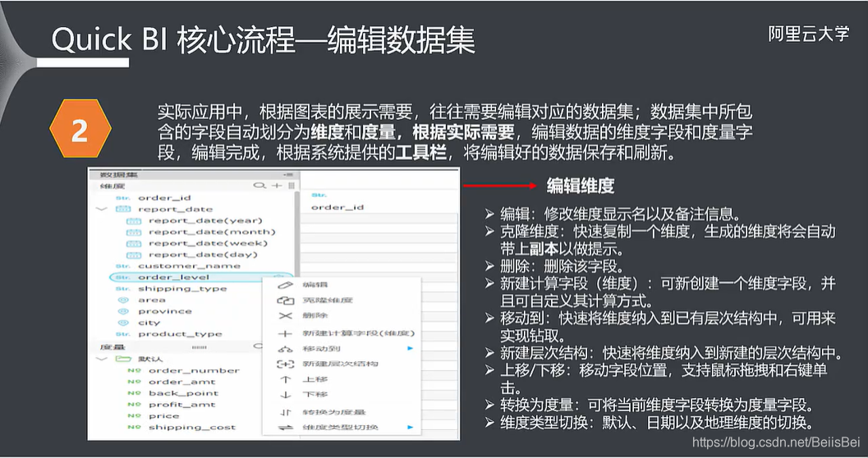868x458 pixels.
Task: Choose 维度类型切换 from the context menu
Action: (x=341, y=427)
